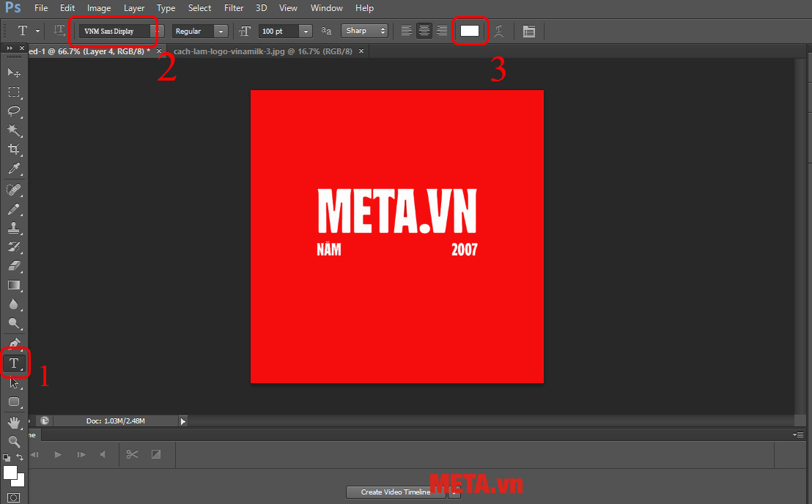Choose the Eyedropper tool

14,169
